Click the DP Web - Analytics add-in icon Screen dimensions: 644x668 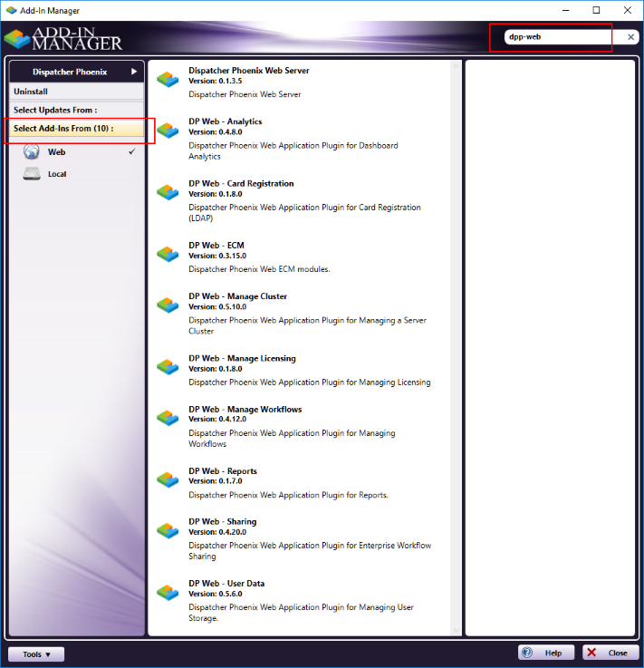click(168, 131)
